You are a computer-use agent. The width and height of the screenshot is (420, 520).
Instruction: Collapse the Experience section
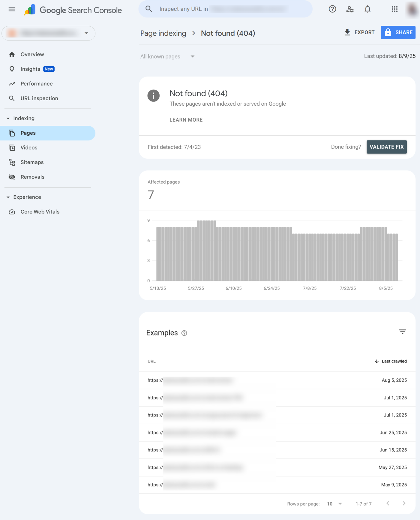(x=8, y=197)
